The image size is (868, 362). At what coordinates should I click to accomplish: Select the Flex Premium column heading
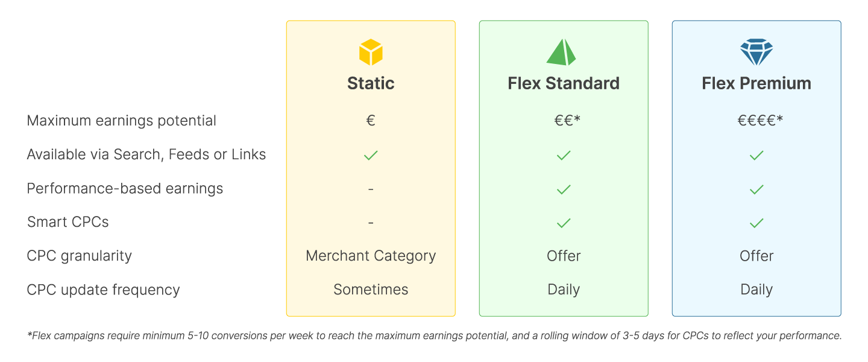coord(756,83)
